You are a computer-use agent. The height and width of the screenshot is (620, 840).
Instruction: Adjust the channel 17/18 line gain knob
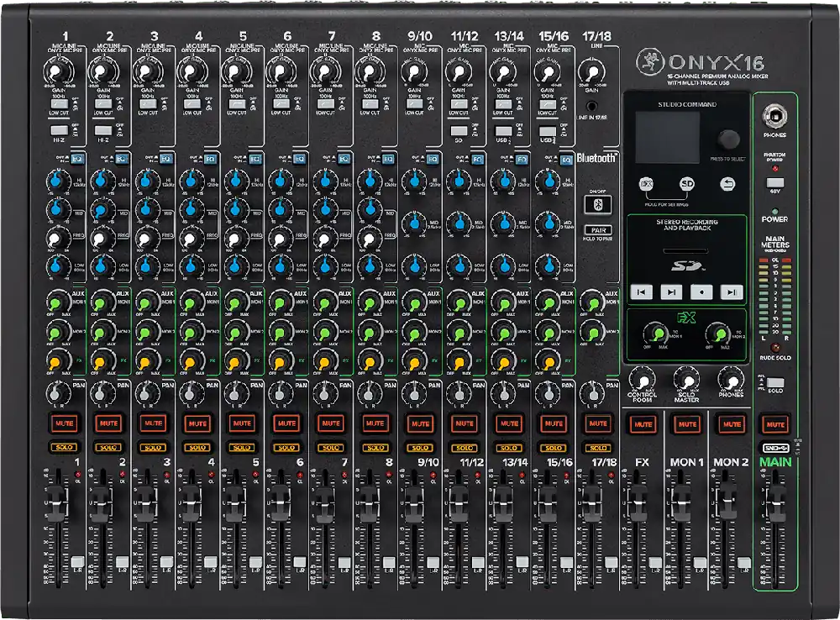coord(591,72)
